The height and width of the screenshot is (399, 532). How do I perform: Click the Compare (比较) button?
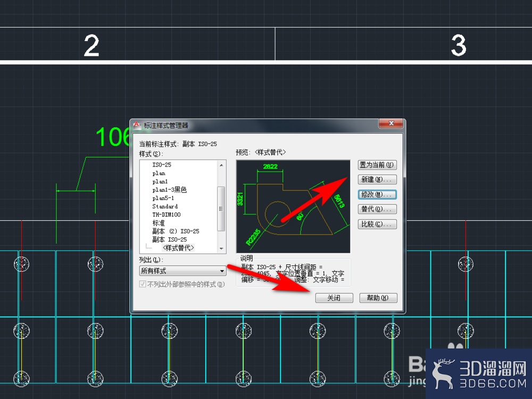coord(377,225)
